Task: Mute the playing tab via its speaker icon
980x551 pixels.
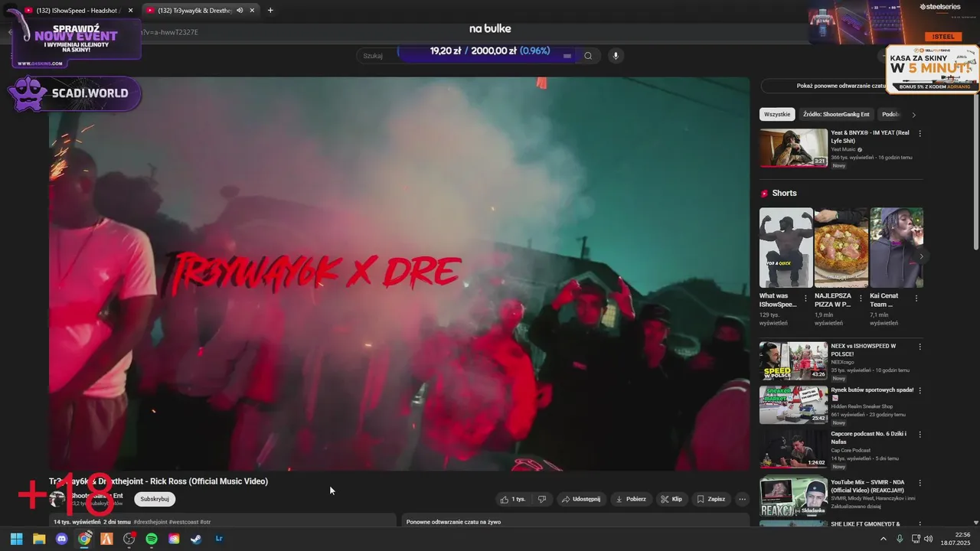Action: pyautogui.click(x=240, y=10)
